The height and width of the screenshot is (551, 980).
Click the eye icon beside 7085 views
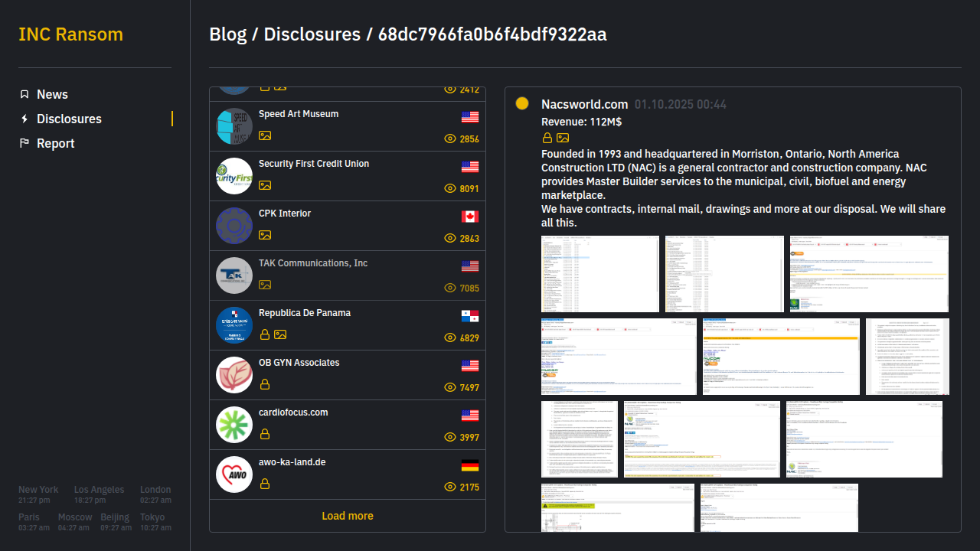(450, 288)
